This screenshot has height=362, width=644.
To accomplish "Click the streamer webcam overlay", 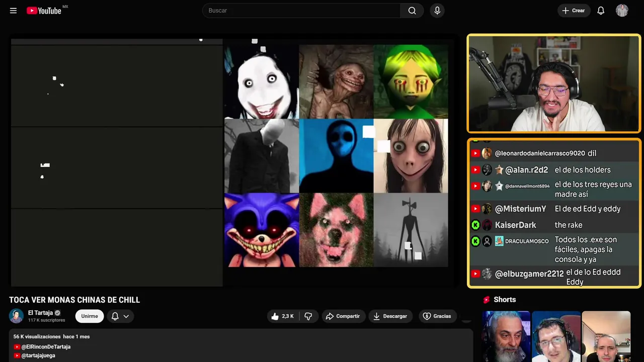I will (x=554, y=83).
